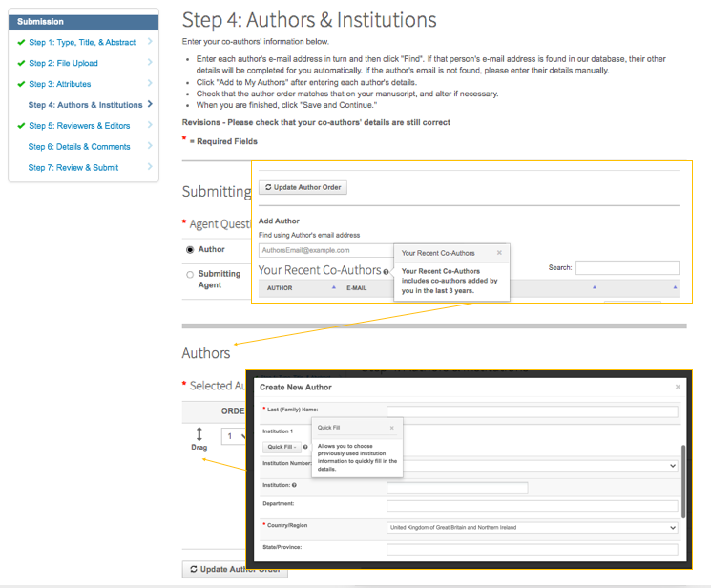The image size is (711, 588).
Task: Click the Department text field
Action: click(533, 506)
